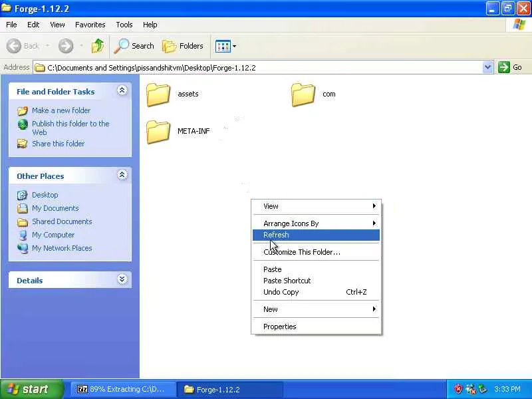Open the Tools menu
This screenshot has height=399, width=532.
click(124, 25)
